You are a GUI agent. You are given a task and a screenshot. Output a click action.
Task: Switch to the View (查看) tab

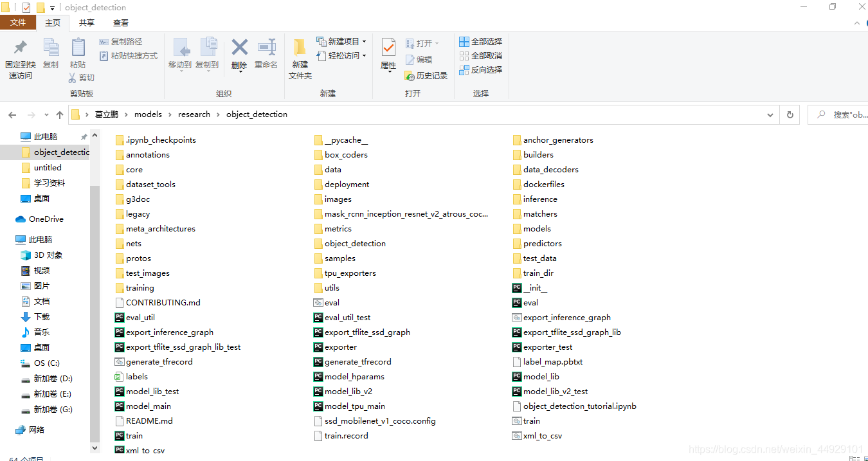pyautogui.click(x=121, y=23)
